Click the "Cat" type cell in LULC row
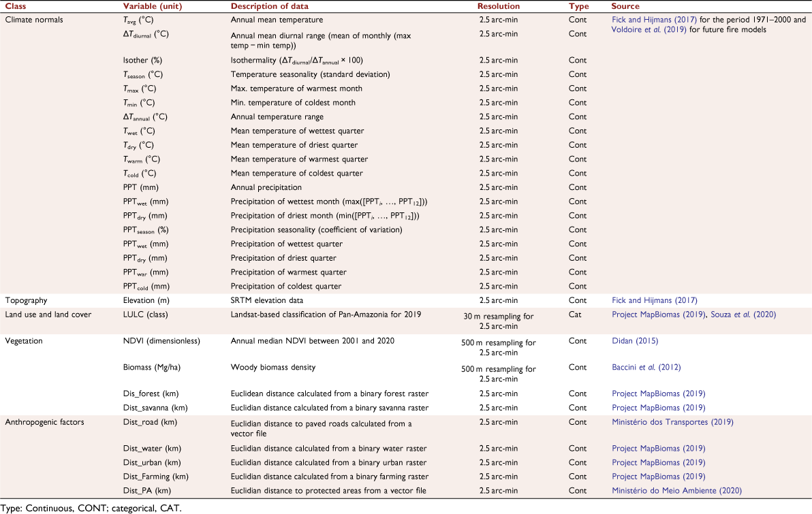 (x=575, y=315)
